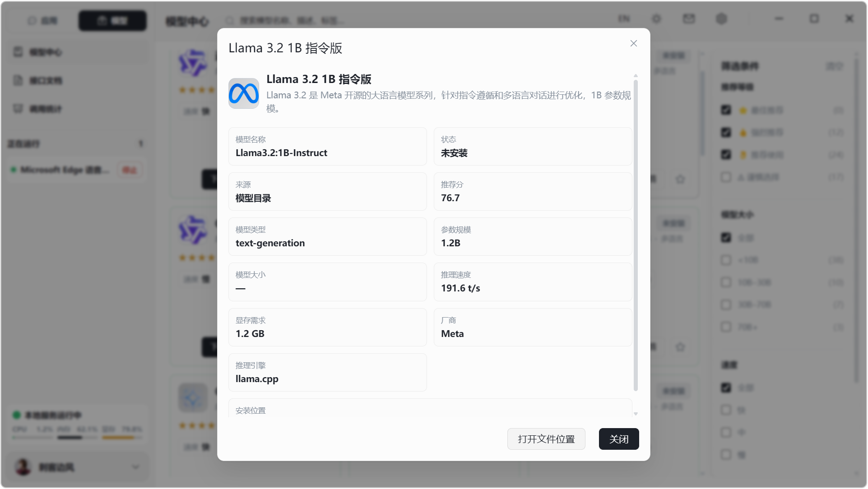Viewport: 868px width, 489px height.
Task: Expand the user profile dropdown chevron
Action: pyautogui.click(x=135, y=467)
